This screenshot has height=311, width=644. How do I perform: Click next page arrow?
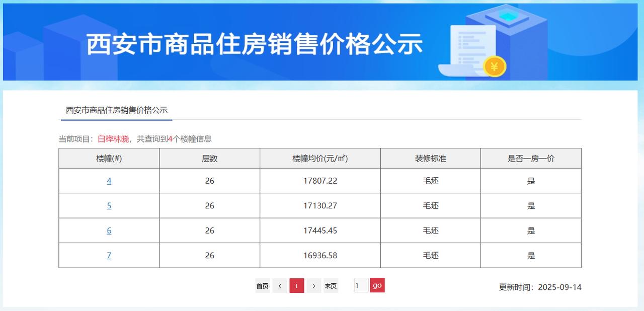point(314,286)
